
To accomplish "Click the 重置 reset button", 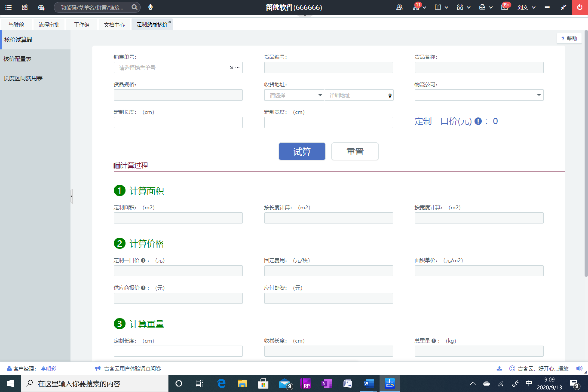I will click(x=355, y=151).
